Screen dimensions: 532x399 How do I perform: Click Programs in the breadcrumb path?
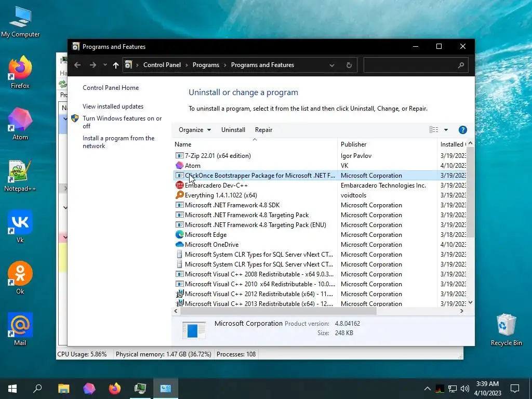tap(206, 65)
